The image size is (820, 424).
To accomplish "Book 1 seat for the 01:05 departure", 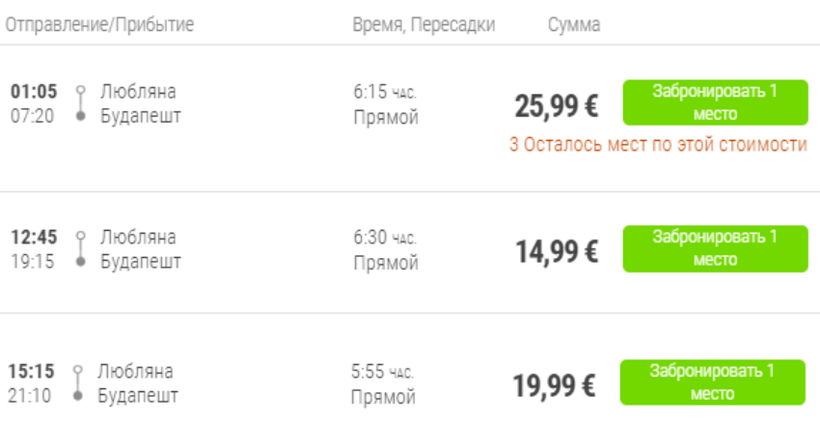I will tap(714, 103).
